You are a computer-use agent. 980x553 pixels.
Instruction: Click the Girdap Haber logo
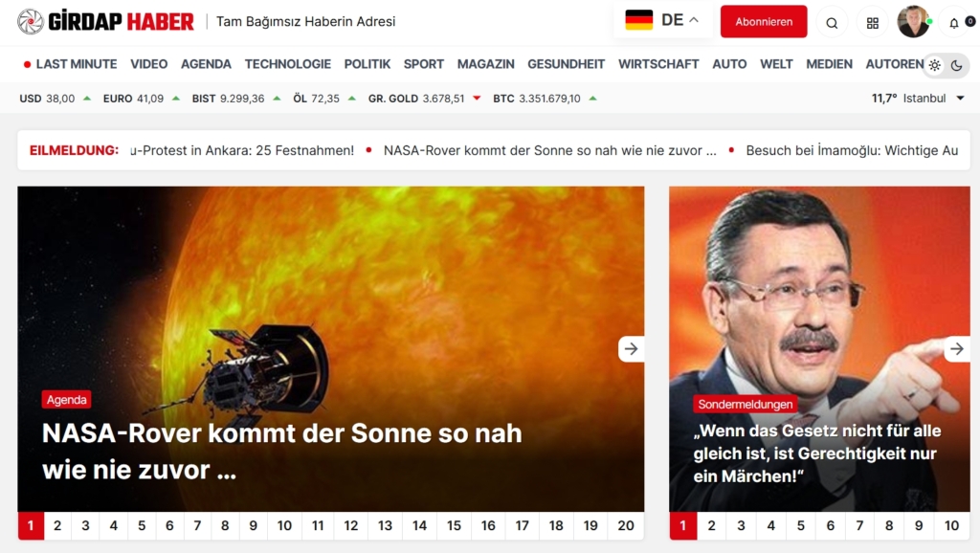[105, 21]
